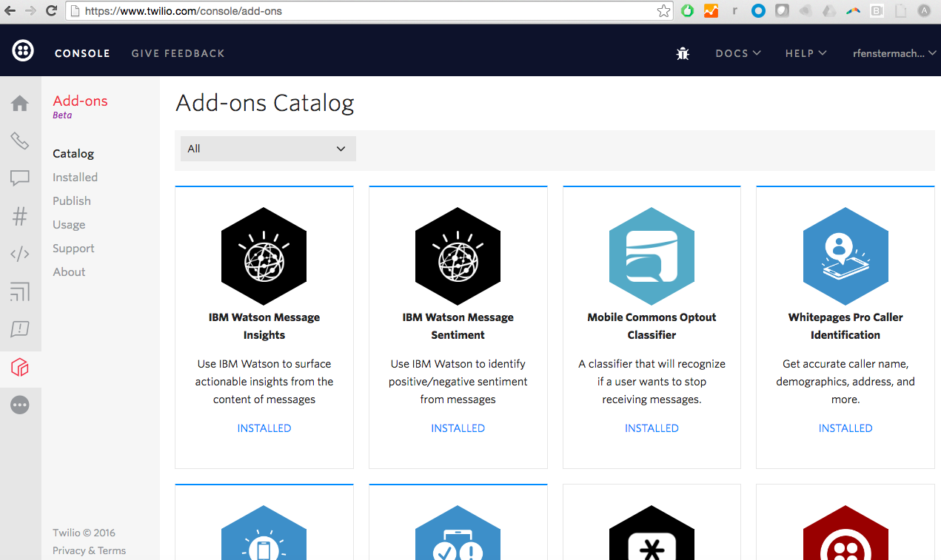Open the Phone Numbers hash icon
The image size is (941, 560).
click(x=20, y=216)
